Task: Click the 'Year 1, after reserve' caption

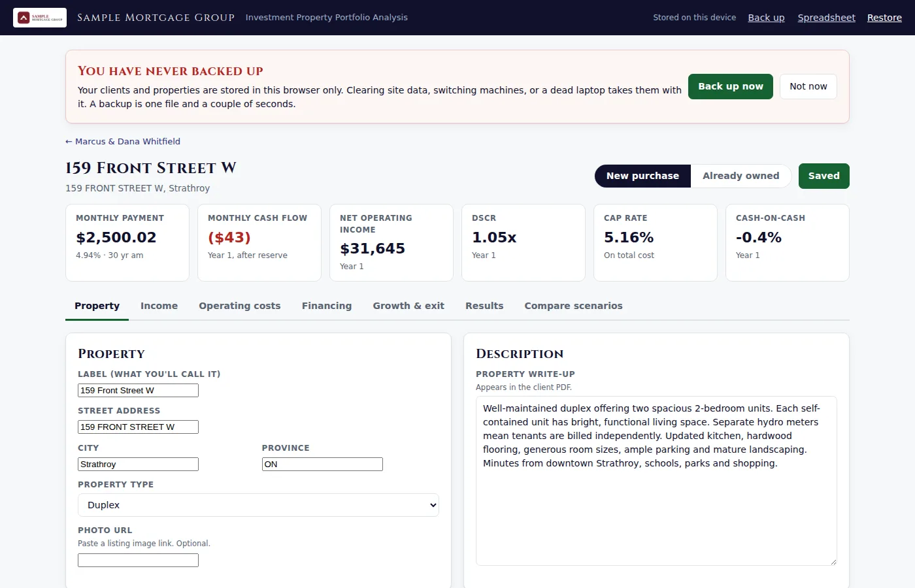Action: pyautogui.click(x=248, y=255)
